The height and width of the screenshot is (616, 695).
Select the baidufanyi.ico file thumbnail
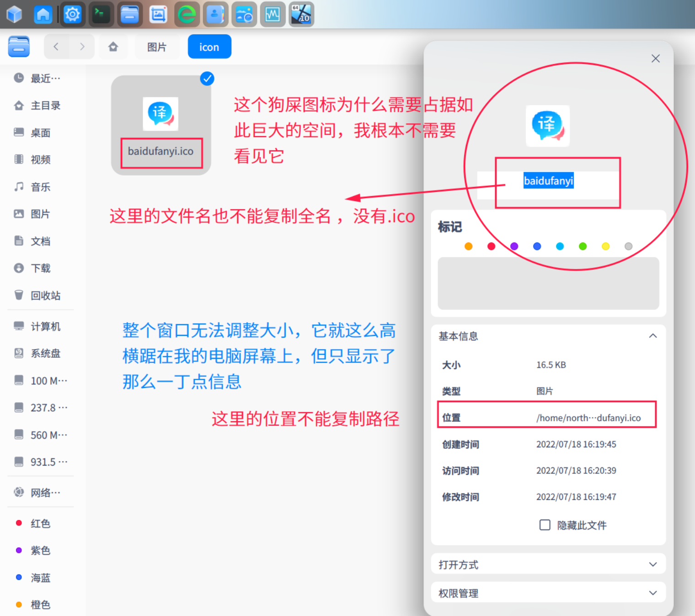[x=160, y=114]
